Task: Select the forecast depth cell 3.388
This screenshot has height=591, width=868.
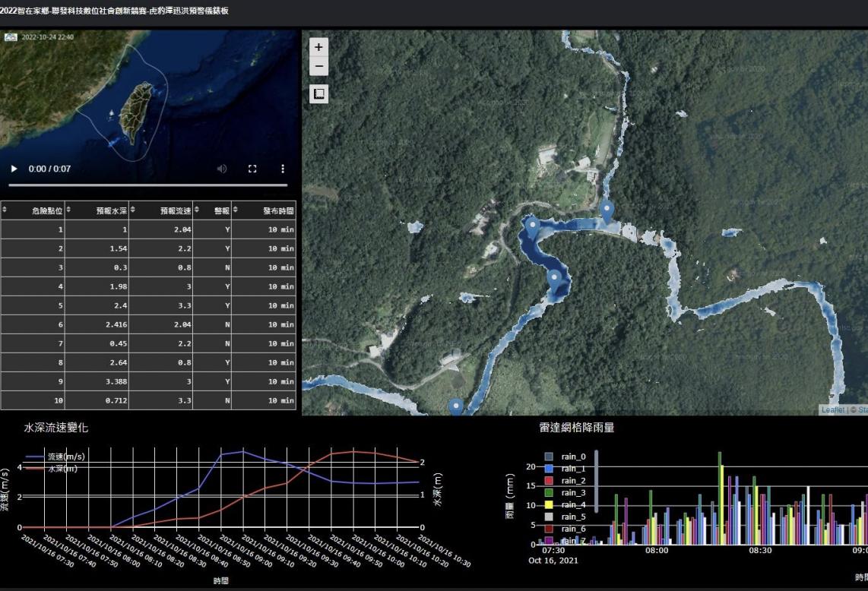Action: point(97,381)
